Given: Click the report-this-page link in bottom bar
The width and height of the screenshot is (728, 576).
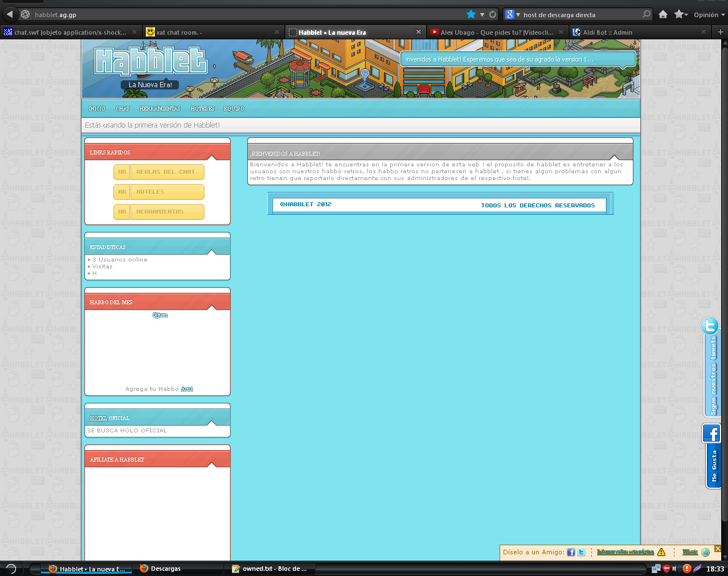Looking at the screenshot, I should tap(625, 552).
